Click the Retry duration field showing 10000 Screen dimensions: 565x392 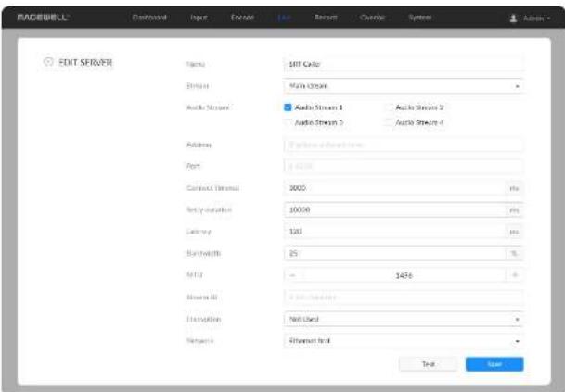[x=395, y=209]
